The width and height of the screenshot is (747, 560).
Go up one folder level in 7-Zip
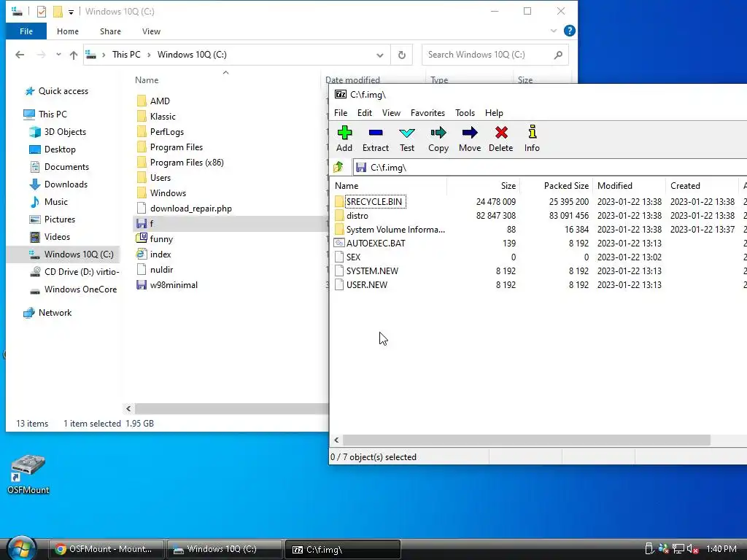coord(338,167)
